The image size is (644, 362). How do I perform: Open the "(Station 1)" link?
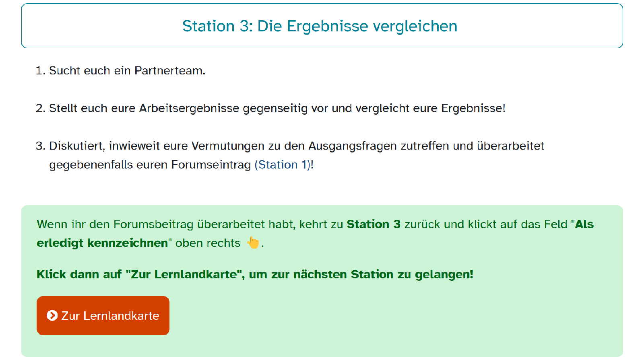tap(283, 165)
